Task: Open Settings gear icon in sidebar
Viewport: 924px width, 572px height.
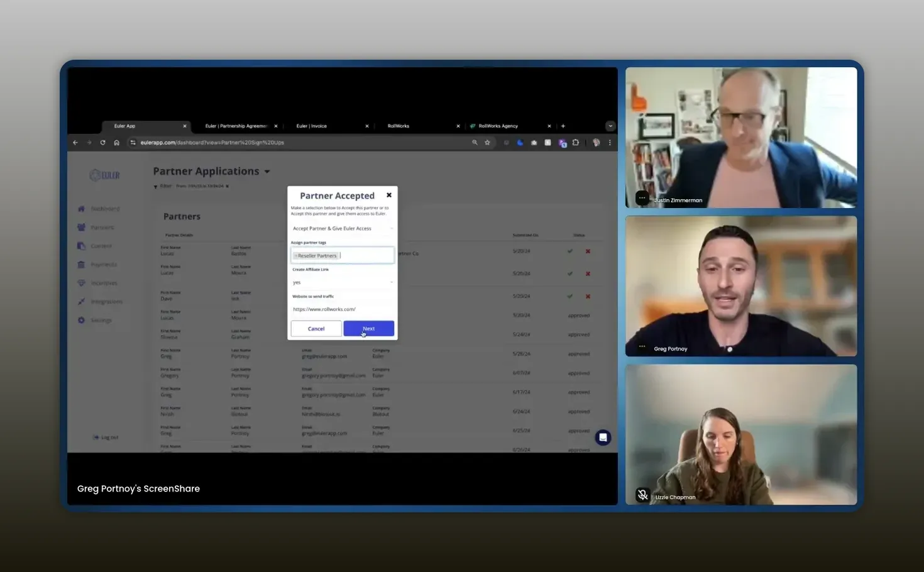Action: tap(81, 321)
